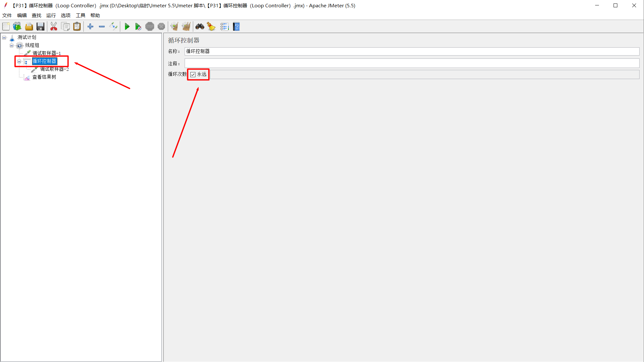Viewport: 644px width, 362px height.
Task: Click the Add new element icon
Action: (90, 27)
